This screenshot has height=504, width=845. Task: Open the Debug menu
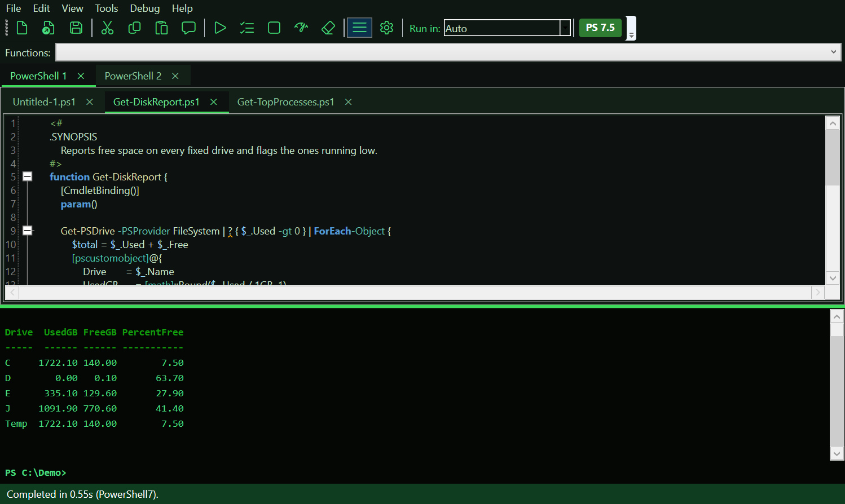[145, 8]
